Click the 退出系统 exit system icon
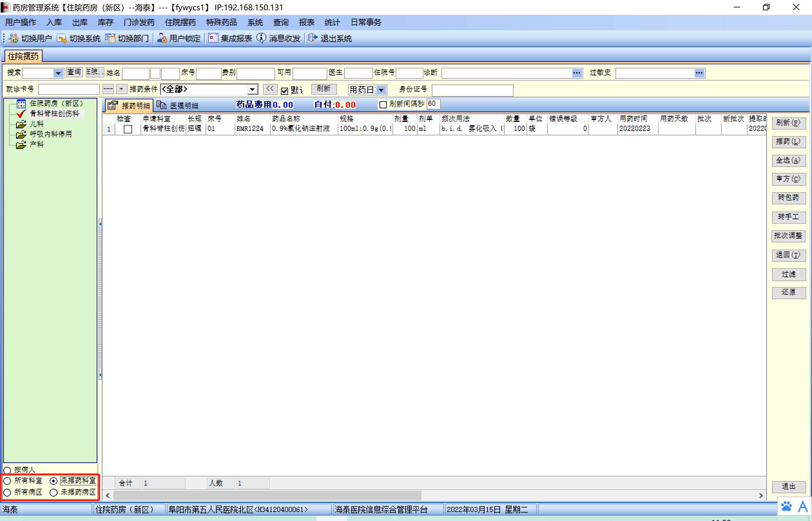The width and height of the screenshot is (812, 521). (x=313, y=38)
